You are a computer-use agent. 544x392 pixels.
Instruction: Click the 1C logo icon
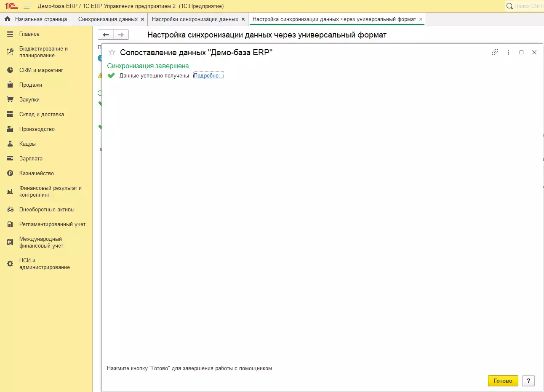pos(11,6)
